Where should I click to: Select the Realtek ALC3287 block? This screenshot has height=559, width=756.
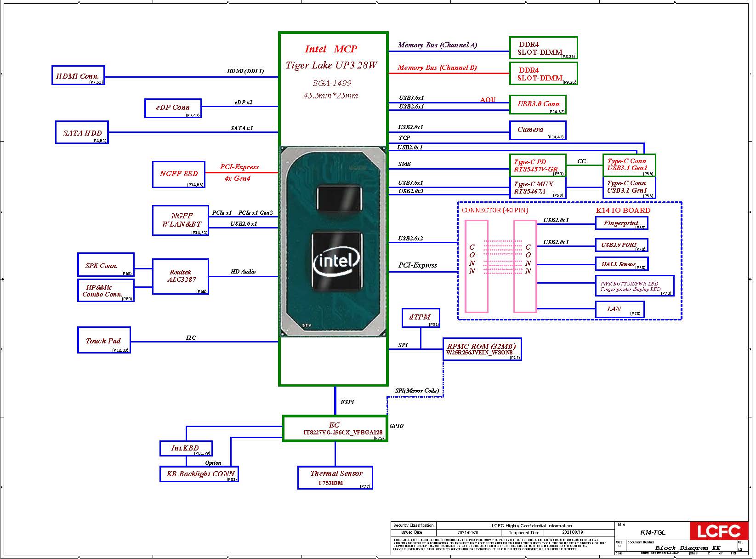click(181, 276)
